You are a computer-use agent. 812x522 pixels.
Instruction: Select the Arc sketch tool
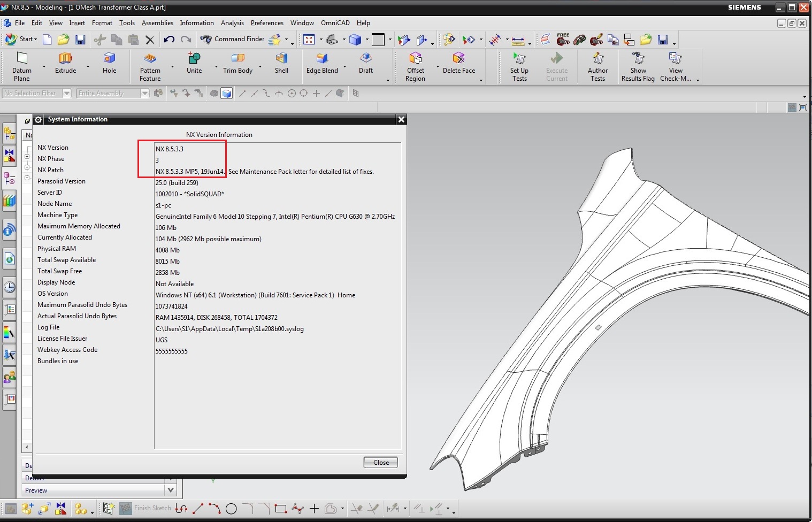click(x=215, y=509)
